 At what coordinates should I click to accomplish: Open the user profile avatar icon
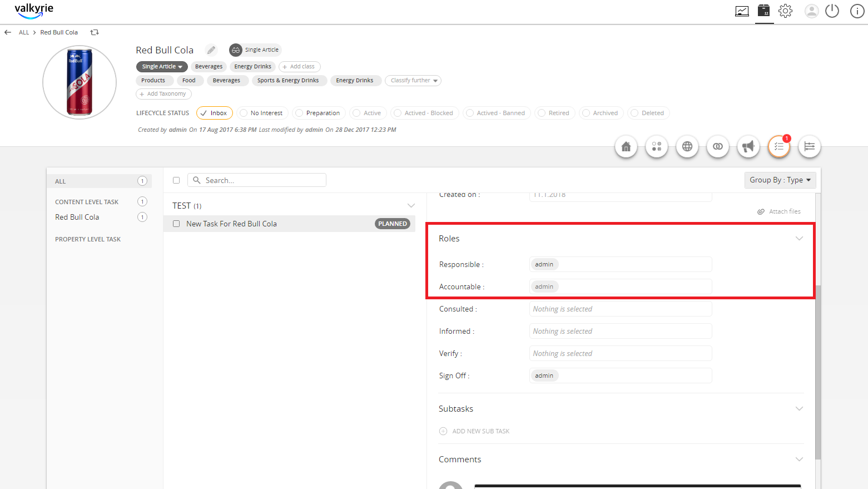coord(812,11)
